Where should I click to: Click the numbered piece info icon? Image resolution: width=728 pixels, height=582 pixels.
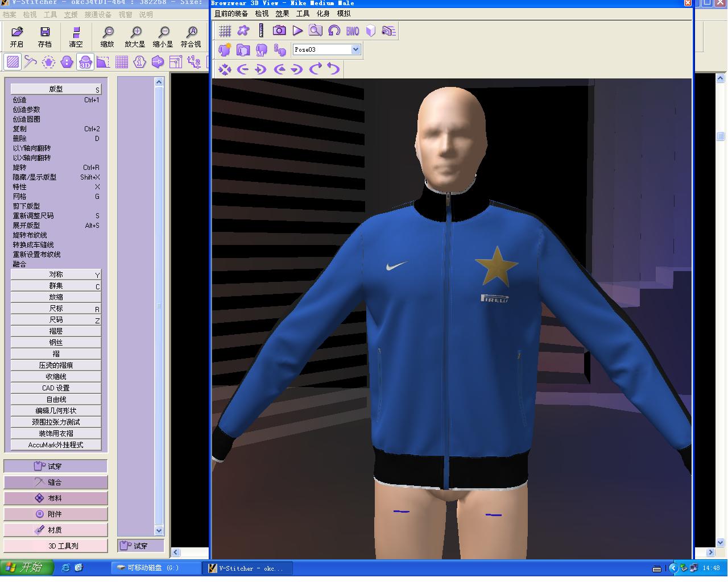pyautogui.click(x=140, y=61)
